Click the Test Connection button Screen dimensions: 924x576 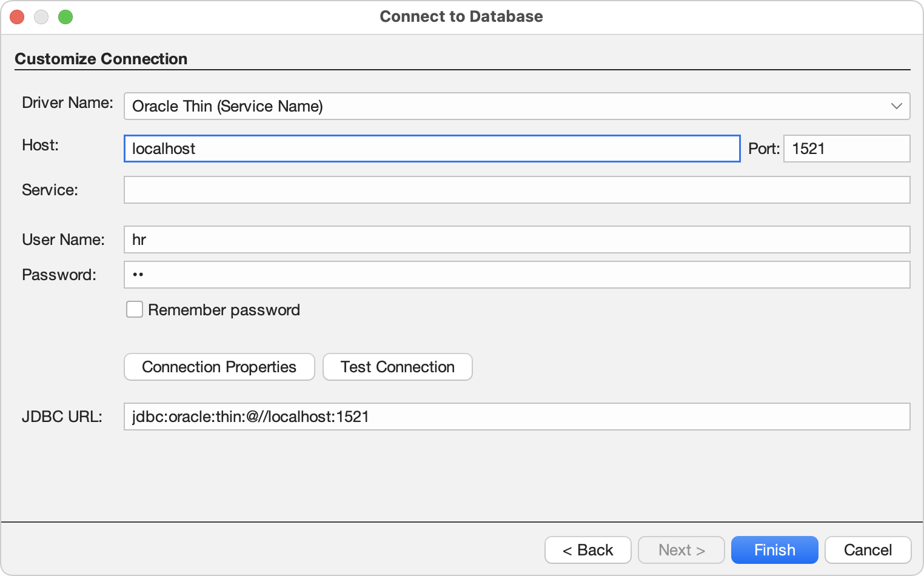pyautogui.click(x=397, y=367)
